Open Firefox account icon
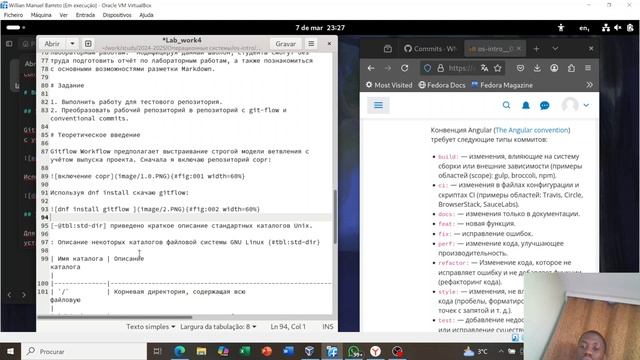Viewport: 640px width, 360px height. click(x=554, y=68)
